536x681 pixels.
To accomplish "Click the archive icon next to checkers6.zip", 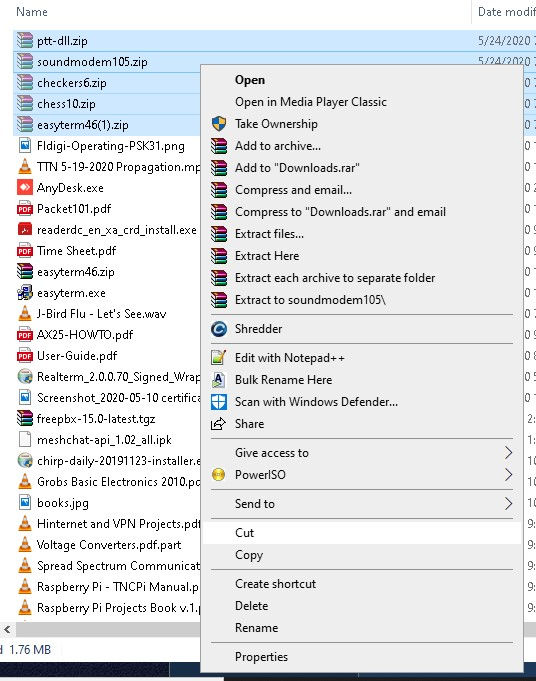I will 25,83.
